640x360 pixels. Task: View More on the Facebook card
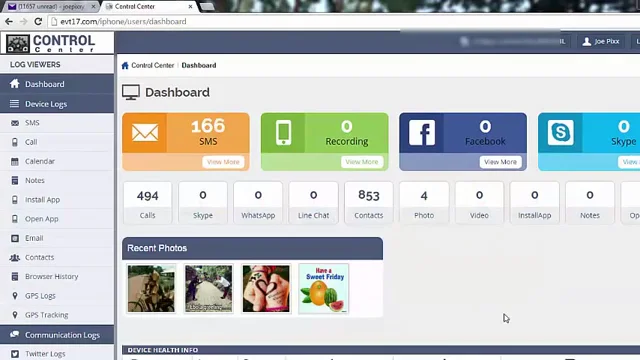coord(500,162)
